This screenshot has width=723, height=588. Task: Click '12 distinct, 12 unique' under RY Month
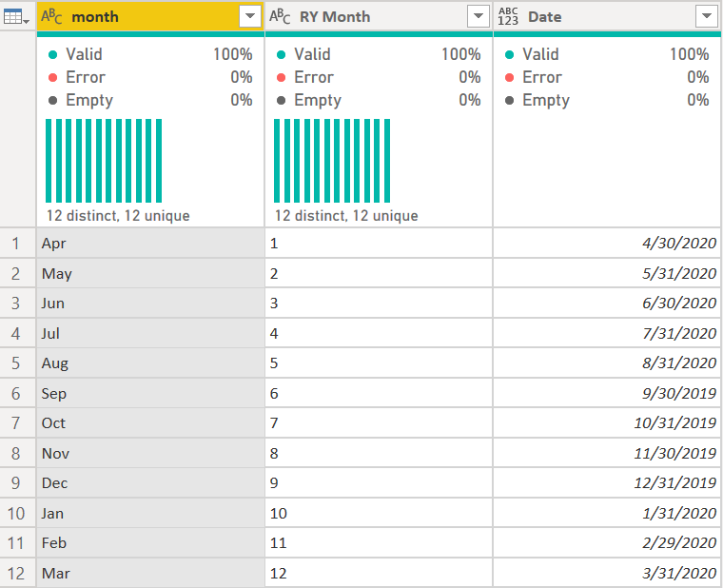pos(346,215)
